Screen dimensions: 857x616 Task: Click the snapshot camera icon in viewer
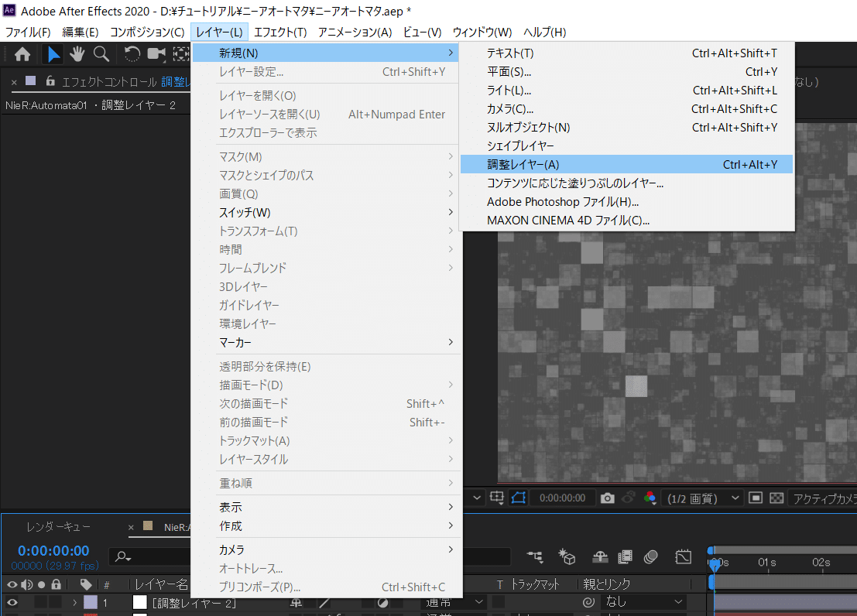(607, 498)
